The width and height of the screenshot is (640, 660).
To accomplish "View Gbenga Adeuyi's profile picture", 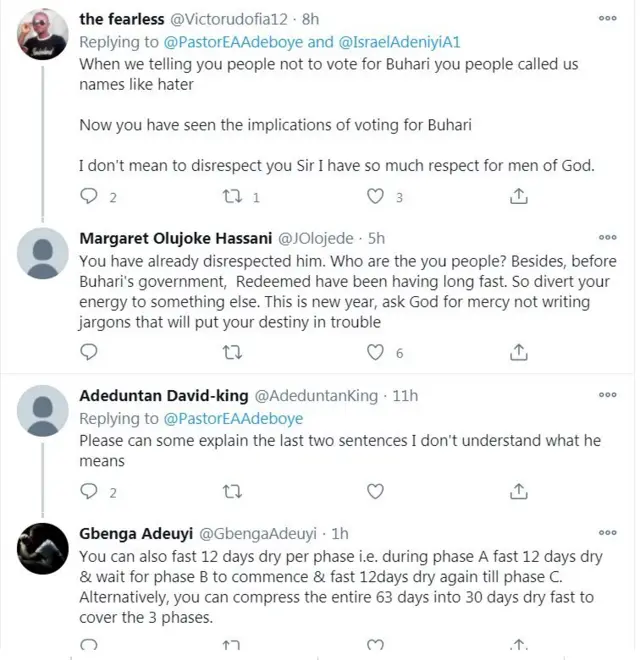I will [x=43, y=547].
